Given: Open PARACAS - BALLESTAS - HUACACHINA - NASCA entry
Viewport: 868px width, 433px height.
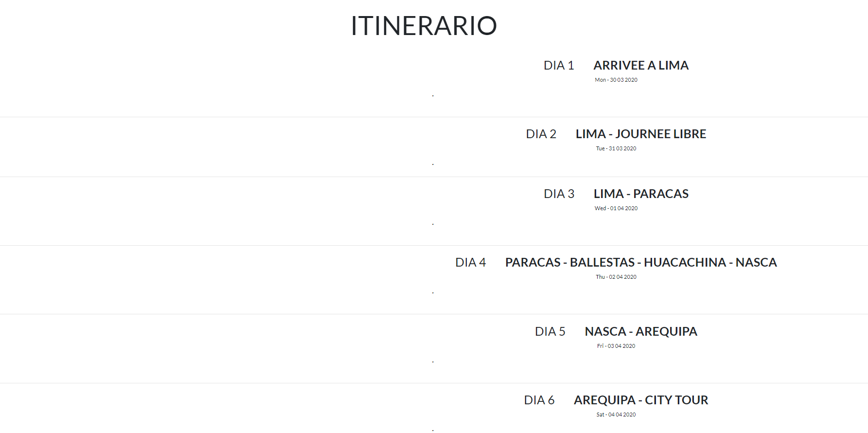Looking at the screenshot, I should 641,263.
